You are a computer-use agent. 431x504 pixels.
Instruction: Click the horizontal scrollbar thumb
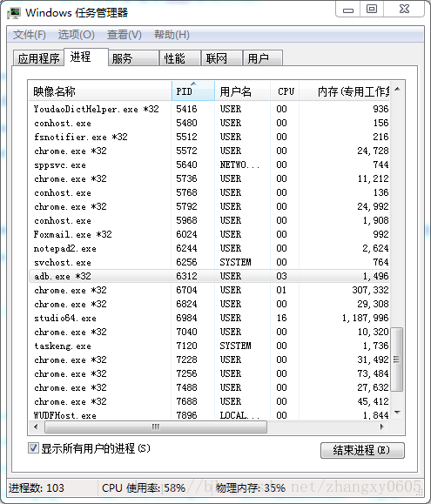click(156, 427)
